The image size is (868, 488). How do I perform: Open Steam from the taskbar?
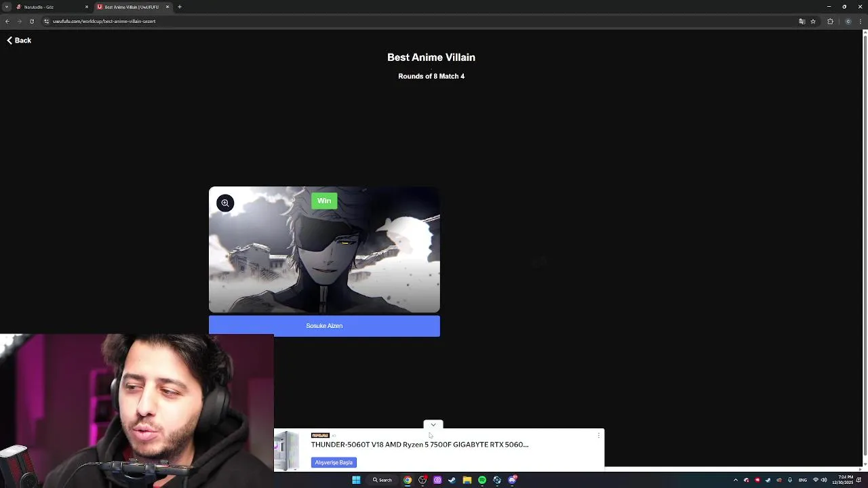pyautogui.click(x=452, y=480)
